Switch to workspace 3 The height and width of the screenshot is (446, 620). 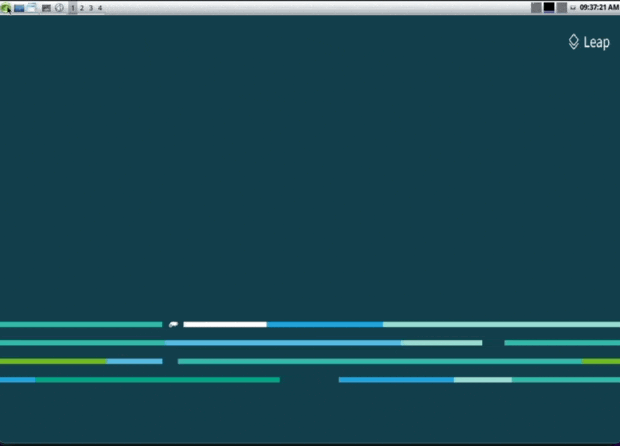click(x=91, y=7)
